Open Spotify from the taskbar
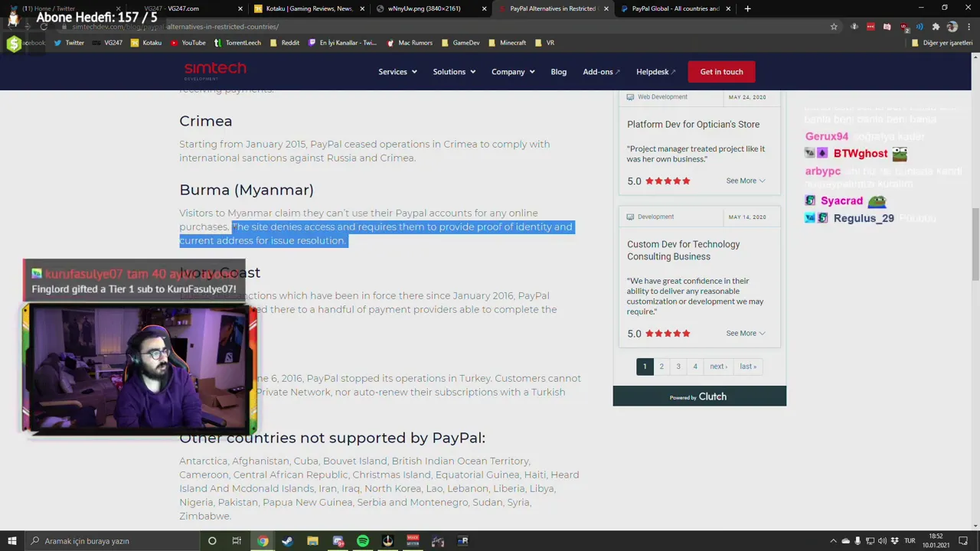980x551 pixels. pos(363,541)
